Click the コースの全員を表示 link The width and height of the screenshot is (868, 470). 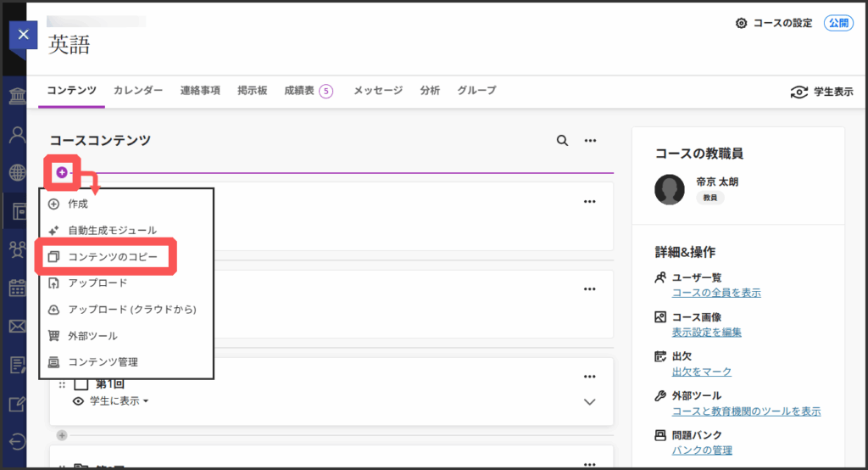point(715,293)
